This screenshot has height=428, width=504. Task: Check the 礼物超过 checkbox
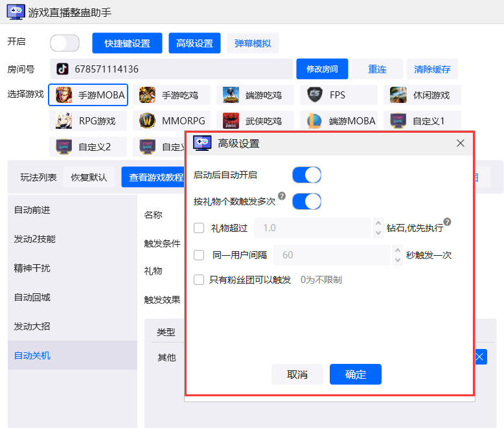click(x=199, y=228)
